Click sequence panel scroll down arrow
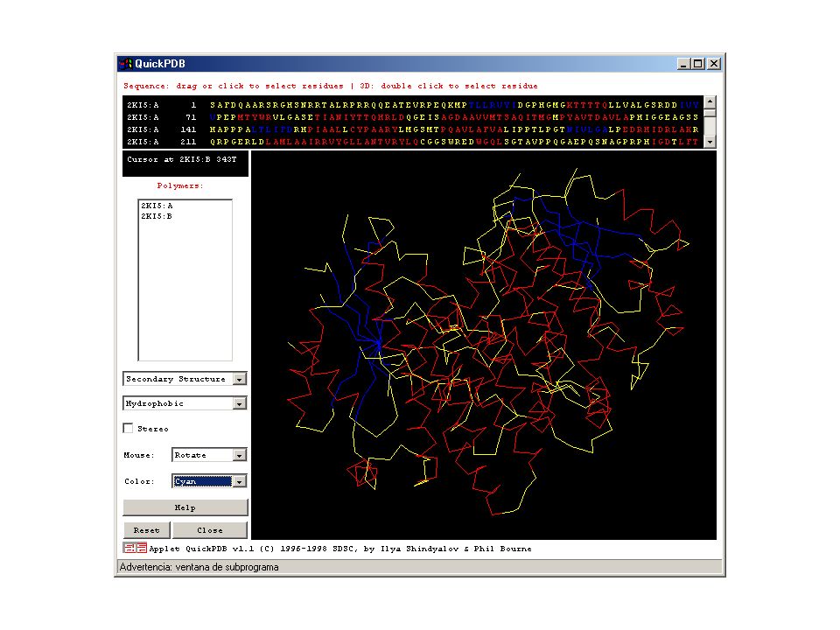Screen dimensions: 840x630 tap(710, 142)
